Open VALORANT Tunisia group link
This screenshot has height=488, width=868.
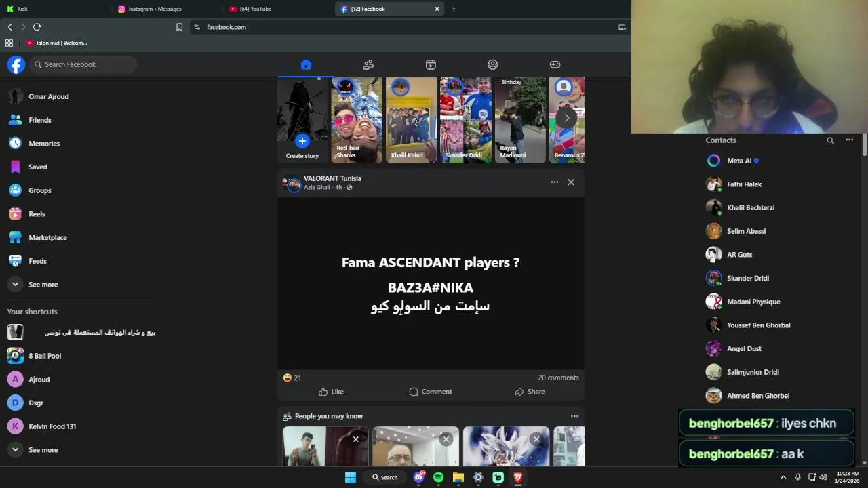[332, 178]
